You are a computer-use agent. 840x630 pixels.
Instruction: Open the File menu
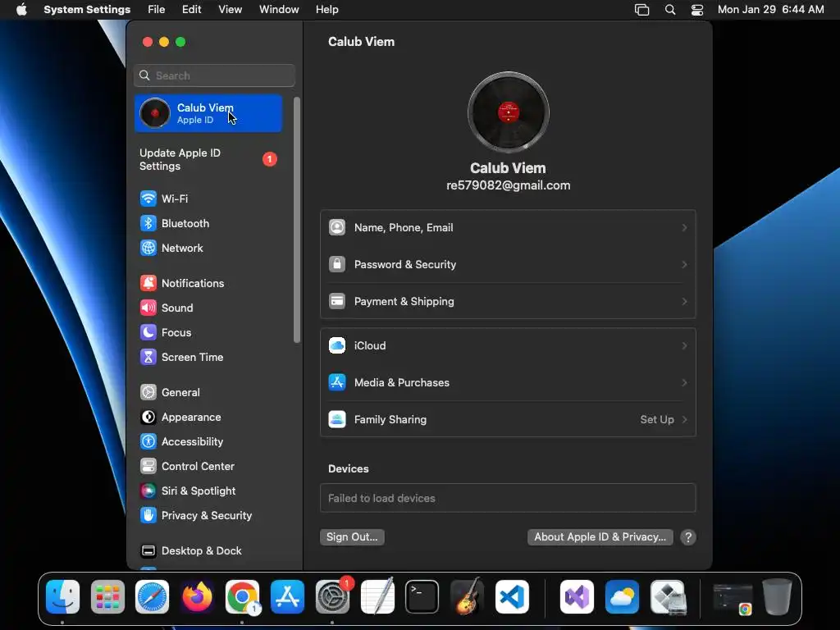(157, 10)
